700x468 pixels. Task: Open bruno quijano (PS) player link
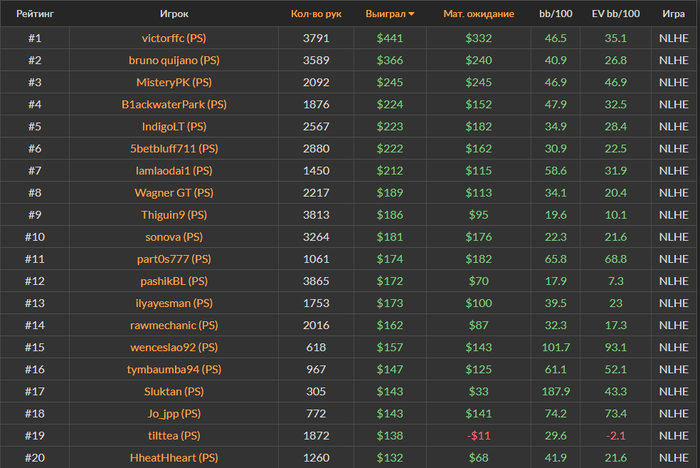click(x=174, y=60)
